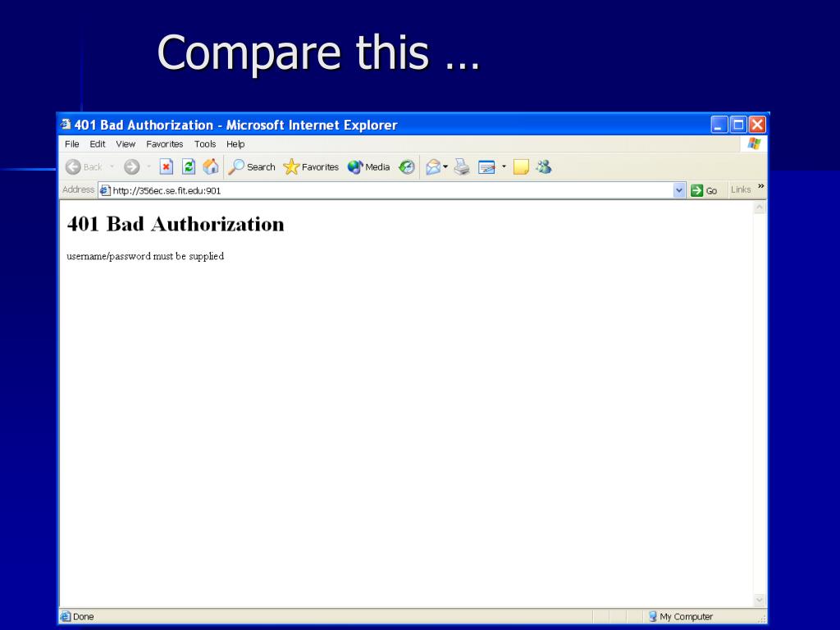Open the Forward history dropdown arrow
840x630 pixels.
148,167
